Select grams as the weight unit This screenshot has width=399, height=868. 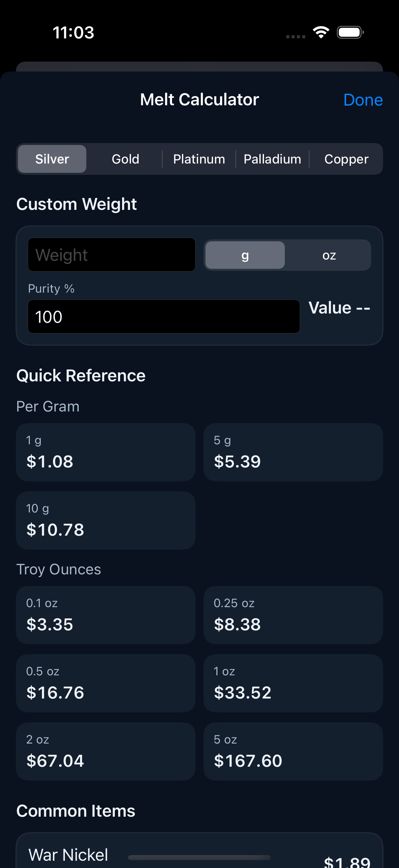pos(245,255)
